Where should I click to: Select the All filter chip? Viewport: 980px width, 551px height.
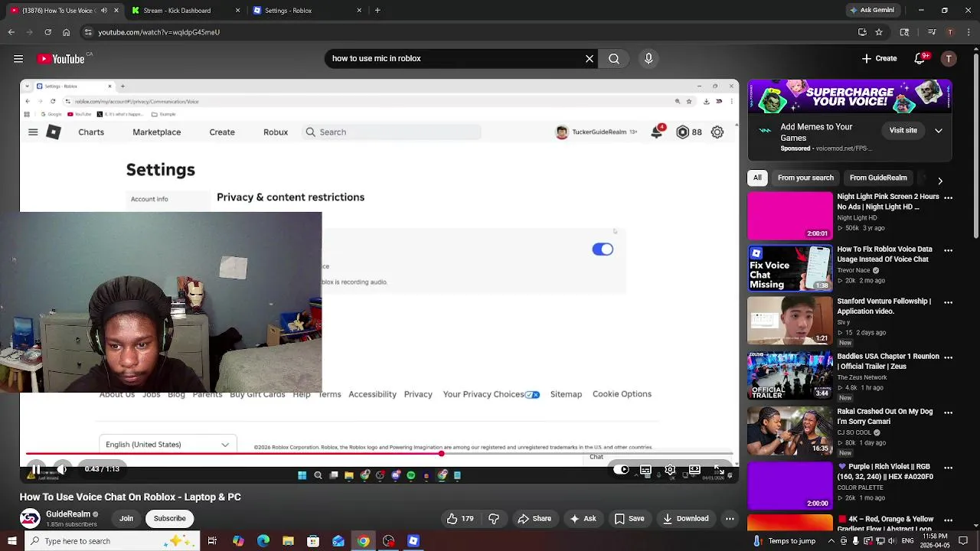click(757, 178)
